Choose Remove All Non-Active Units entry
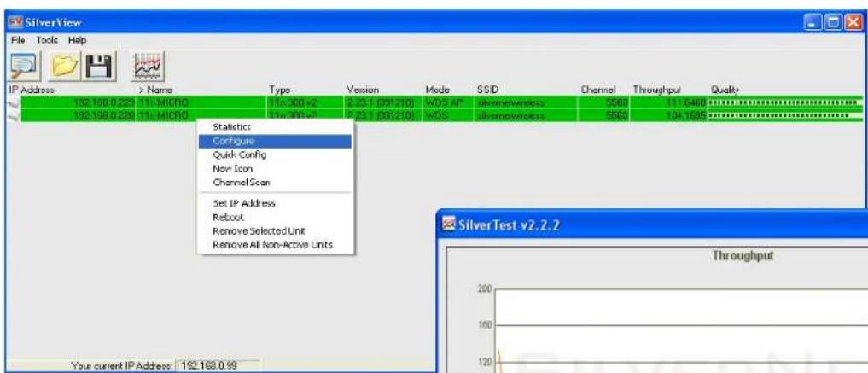Viewport: 868px width, 373px height. [x=275, y=244]
